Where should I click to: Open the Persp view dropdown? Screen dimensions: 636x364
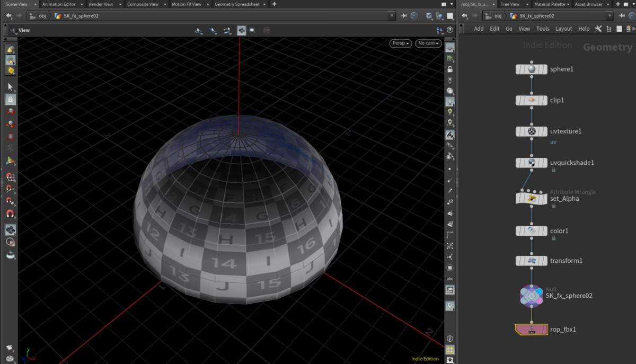point(401,43)
